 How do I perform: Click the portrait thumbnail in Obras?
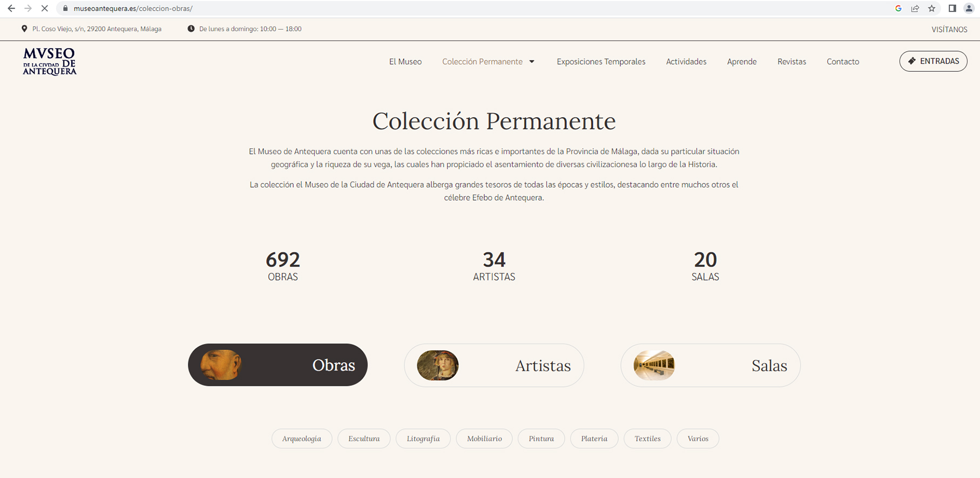221,365
